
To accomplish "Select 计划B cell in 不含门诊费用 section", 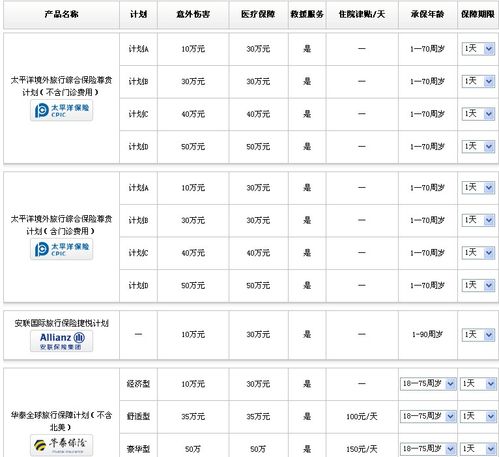I will pos(138,81).
